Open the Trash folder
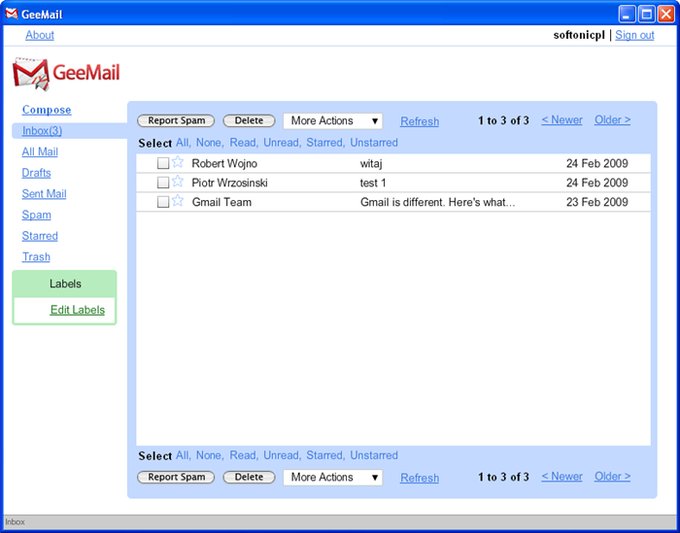Image resolution: width=680 pixels, height=533 pixels. pos(36,257)
